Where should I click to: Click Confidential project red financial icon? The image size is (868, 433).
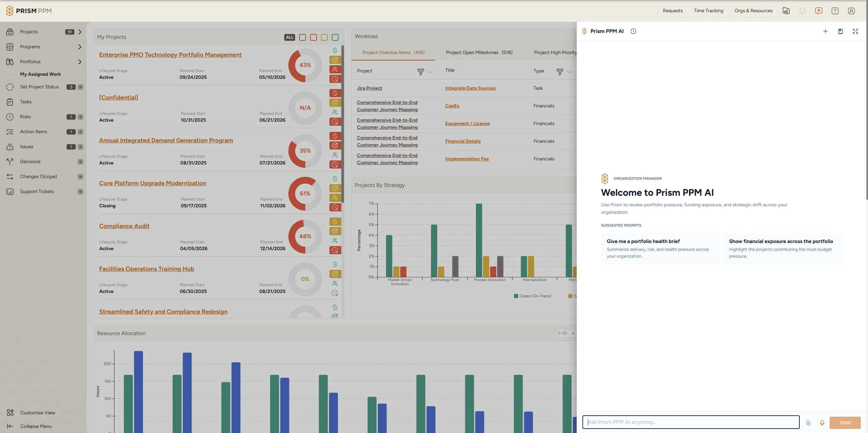click(x=335, y=93)
